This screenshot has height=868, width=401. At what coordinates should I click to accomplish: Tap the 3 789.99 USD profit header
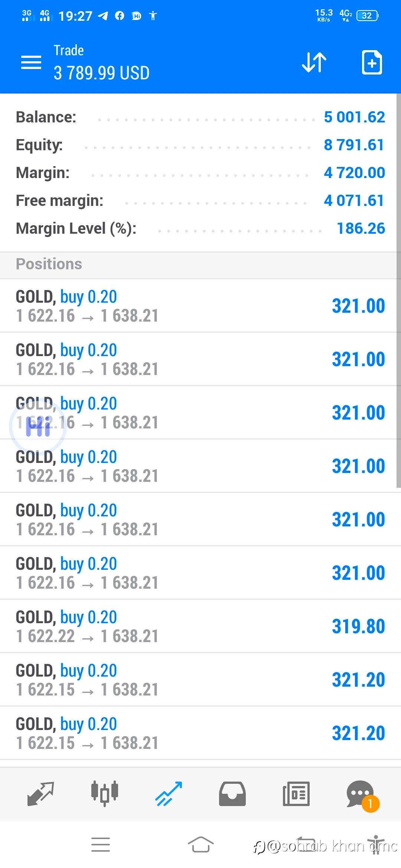click(x=101, y=73)
